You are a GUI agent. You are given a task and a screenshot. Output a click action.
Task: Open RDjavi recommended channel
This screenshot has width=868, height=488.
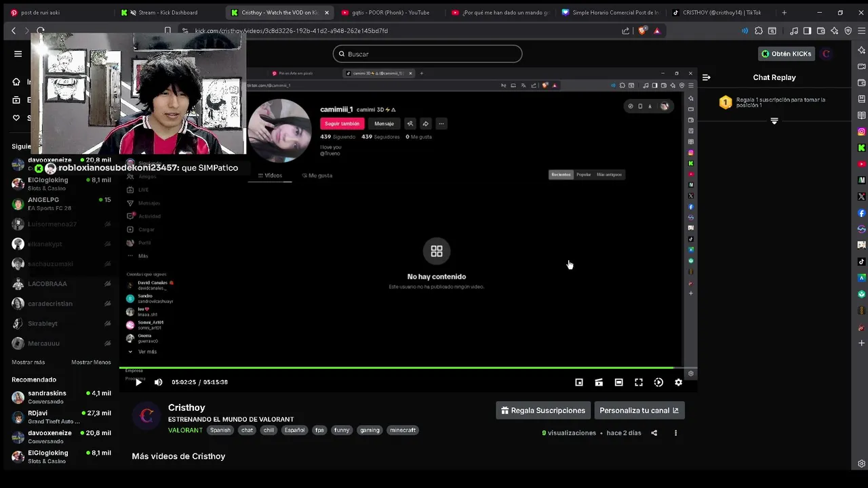(61, 417)
